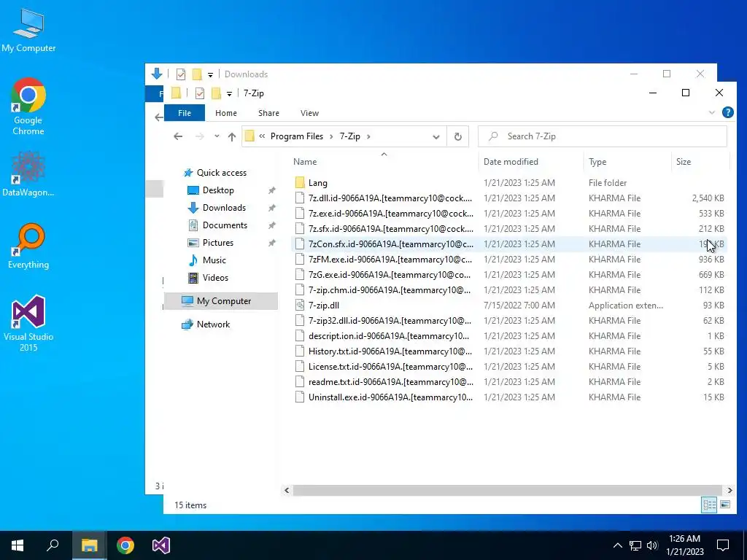
Task: Open DataWagon desktop shortcut
Action: coord(28,174)
